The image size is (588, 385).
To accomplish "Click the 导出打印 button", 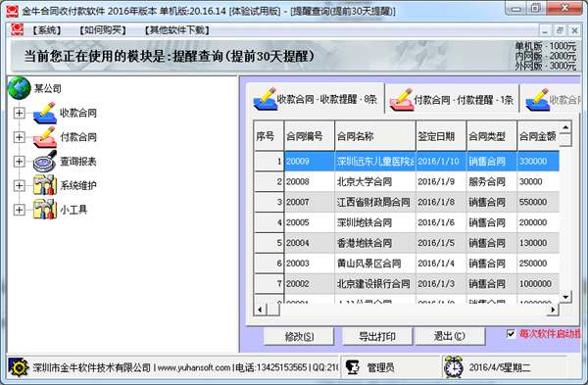I will pos(377,336).
